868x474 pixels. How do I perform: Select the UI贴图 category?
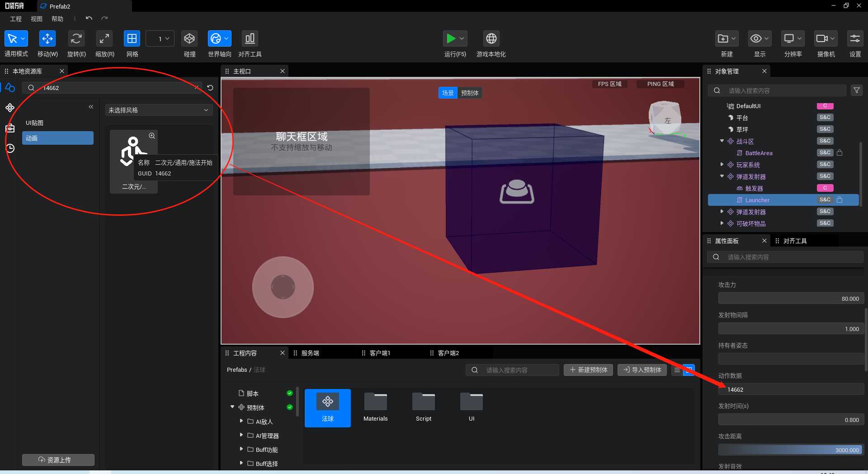pos(58,123)
